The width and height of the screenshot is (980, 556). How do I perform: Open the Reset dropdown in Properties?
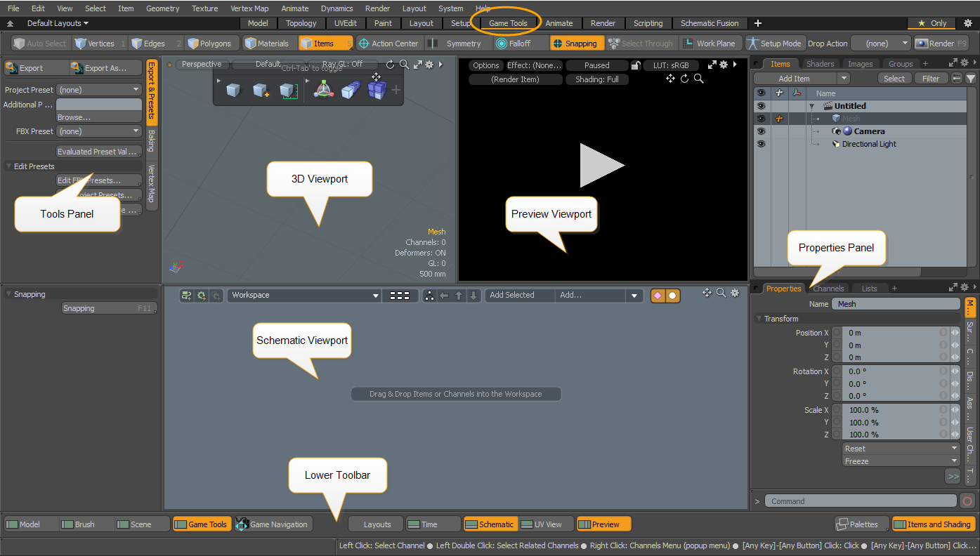click(901, 449)
